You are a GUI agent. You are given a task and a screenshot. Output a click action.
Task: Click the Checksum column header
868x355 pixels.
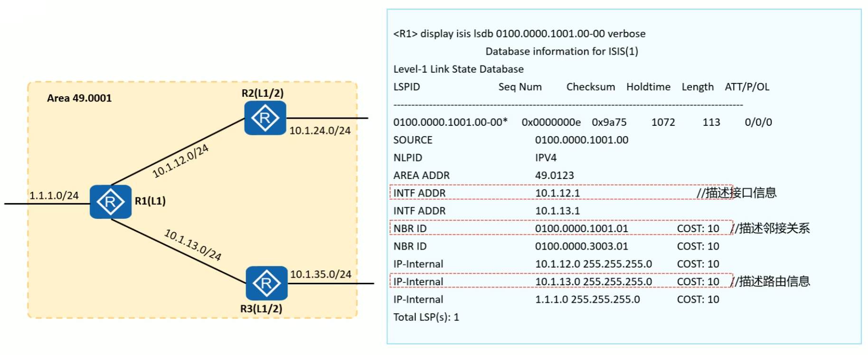pyautogui.click(x=590, y=87)
